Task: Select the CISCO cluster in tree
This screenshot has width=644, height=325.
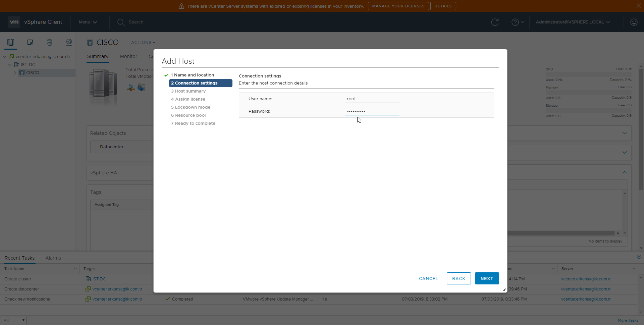Action: click(x=33, y=73)
